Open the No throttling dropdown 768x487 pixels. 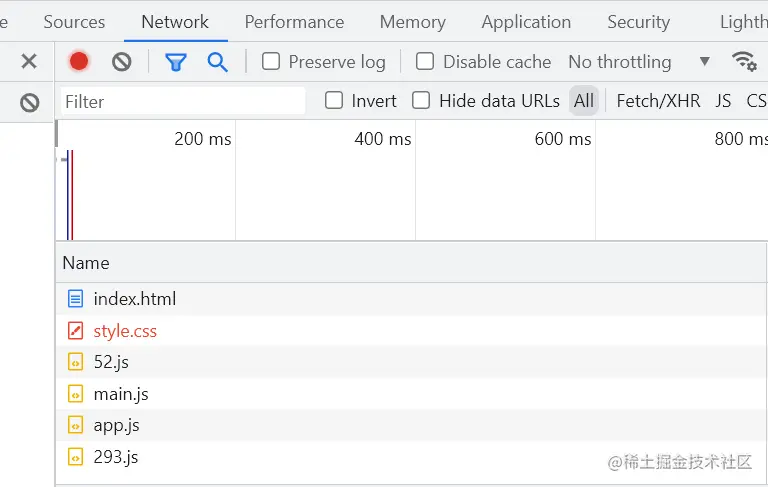pyautogui.click(x=639, y=62)
